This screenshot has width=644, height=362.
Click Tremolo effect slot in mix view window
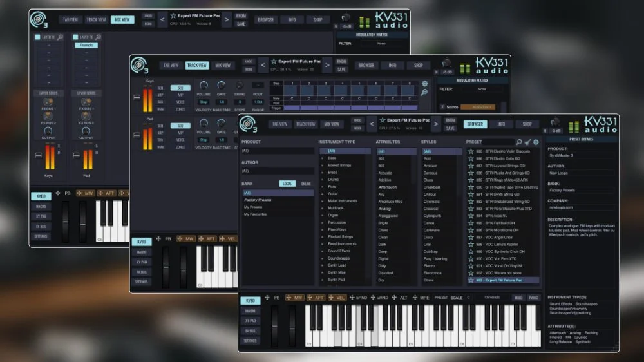[86, 45]
